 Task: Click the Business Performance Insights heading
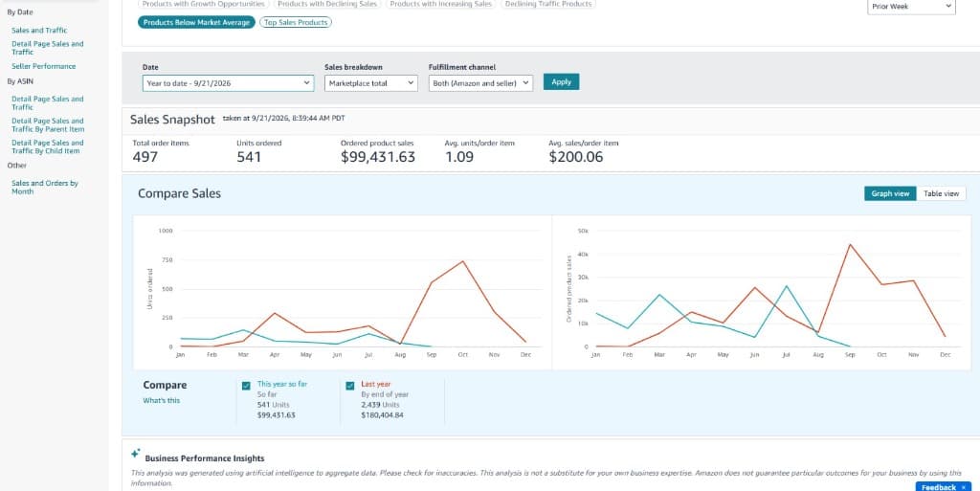(205, 458)
